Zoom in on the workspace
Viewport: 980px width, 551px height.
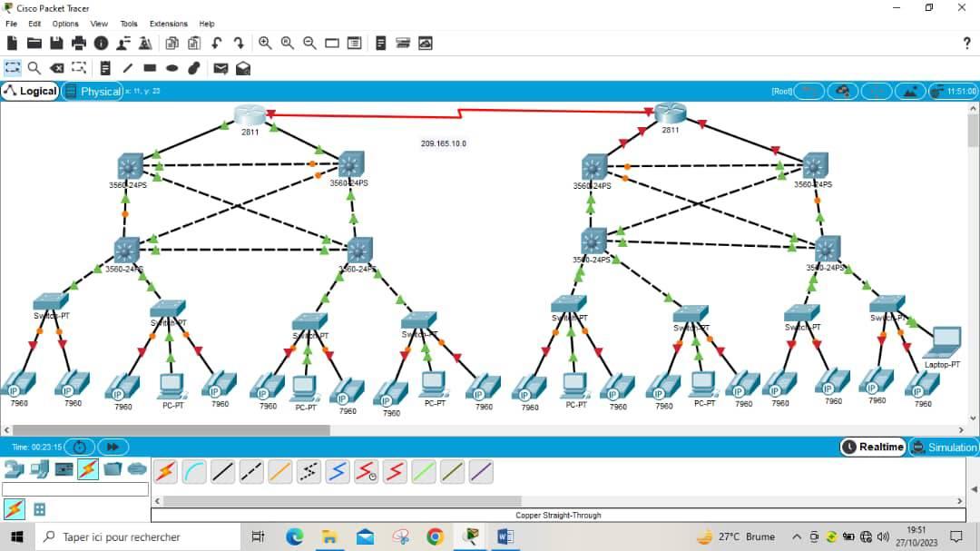[265, 44]
